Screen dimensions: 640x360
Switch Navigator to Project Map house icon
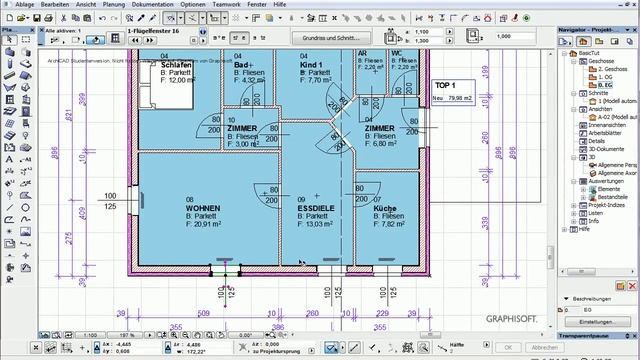pyautogui.click(x=583, y=41)
